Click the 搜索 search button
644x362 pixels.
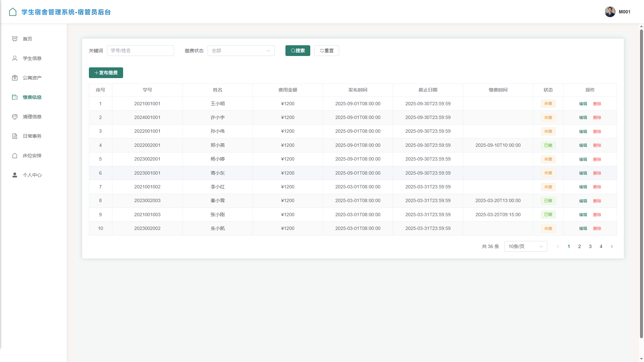coord(298,51)
